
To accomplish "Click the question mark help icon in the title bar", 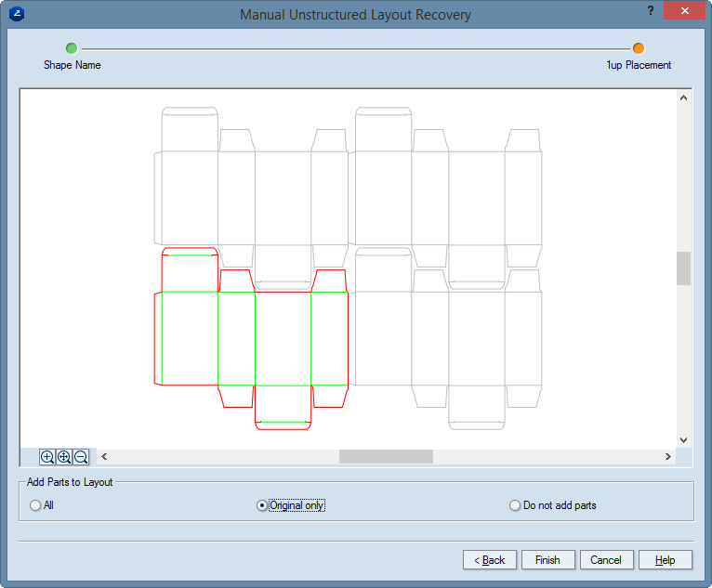I will pyautogui.click(x=650, y=10).
